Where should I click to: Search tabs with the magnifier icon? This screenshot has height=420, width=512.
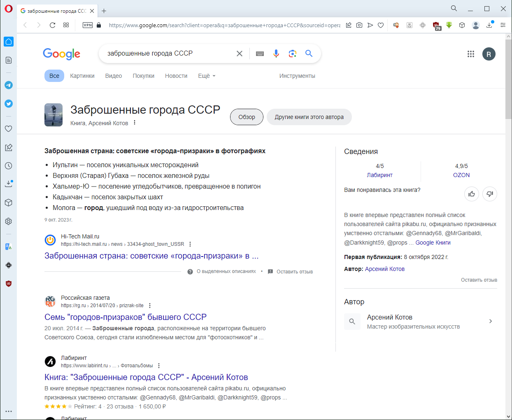pos(454,8)
